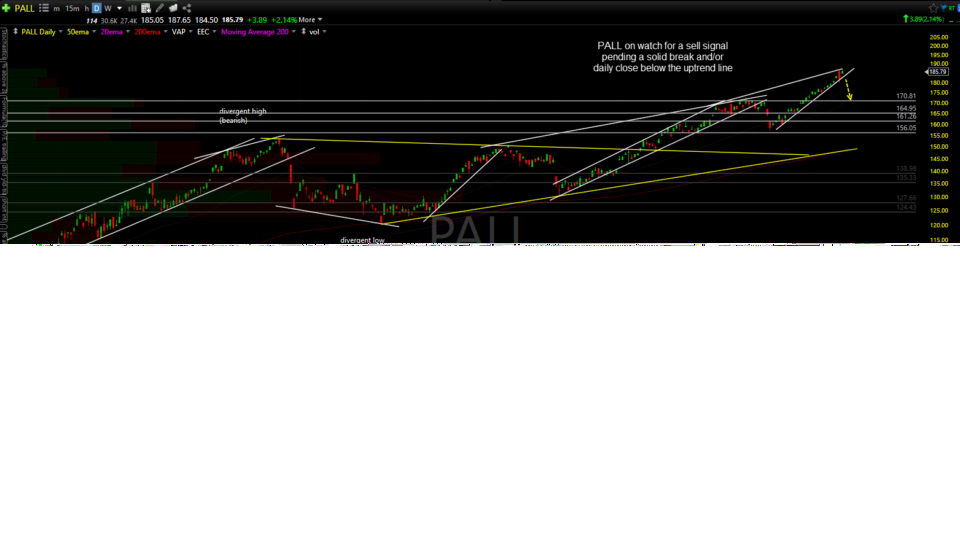Open the chart style bars icon
This screenshot has width=960, height=553.
[x=132, y=9]
